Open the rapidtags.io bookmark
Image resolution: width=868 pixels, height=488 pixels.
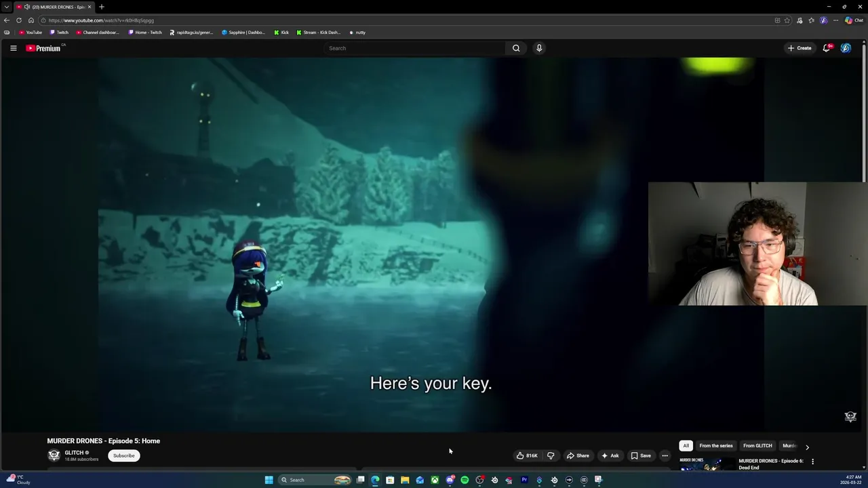click(191, 33)
